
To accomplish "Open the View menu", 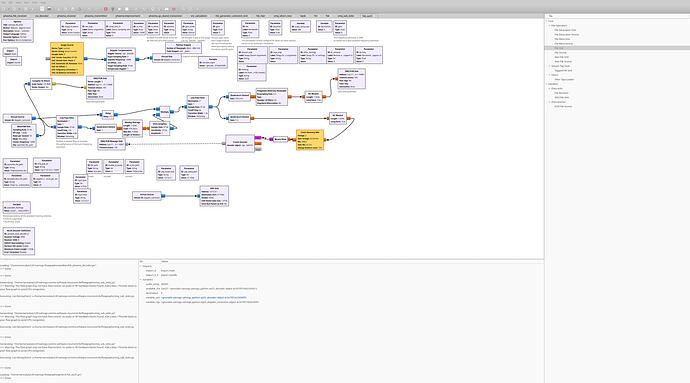I will [x=18, y=3].
